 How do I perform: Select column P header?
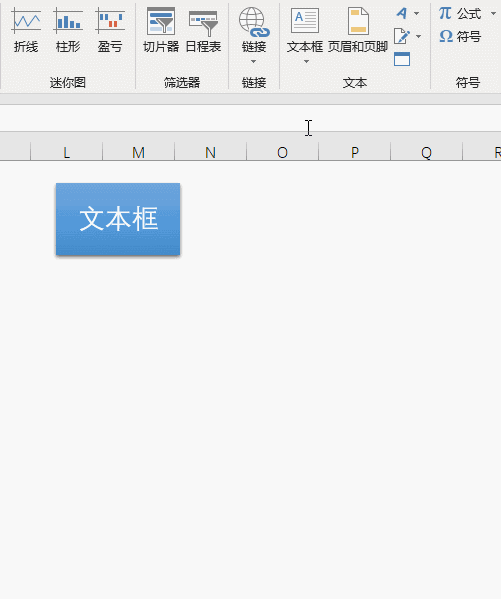[x=355, y=152]
